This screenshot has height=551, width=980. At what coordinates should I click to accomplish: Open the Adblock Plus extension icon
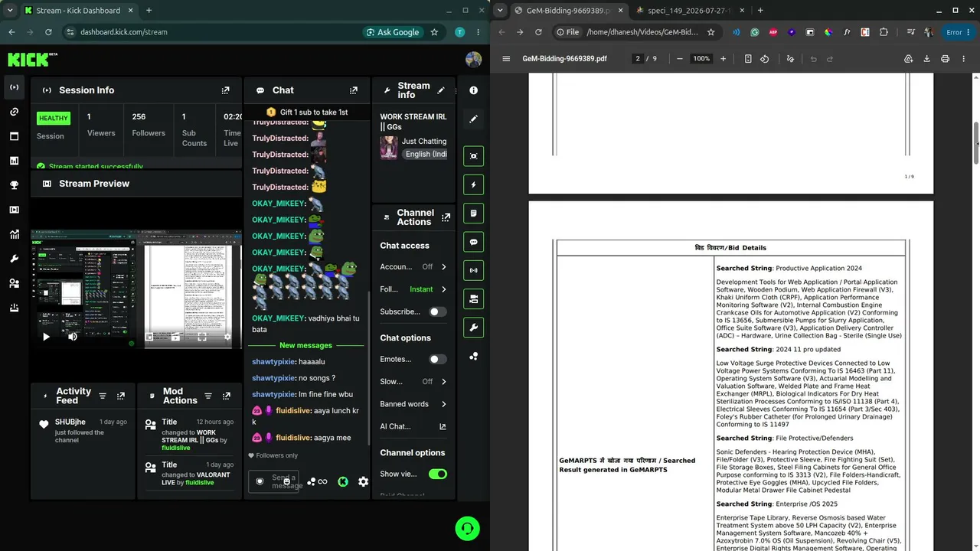pos(773,32)
